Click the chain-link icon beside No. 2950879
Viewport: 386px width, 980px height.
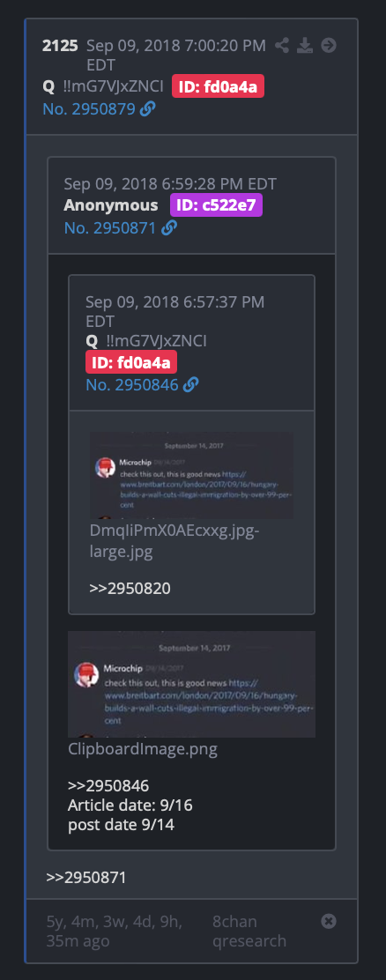pyautogui.click(x=147, y=109)
